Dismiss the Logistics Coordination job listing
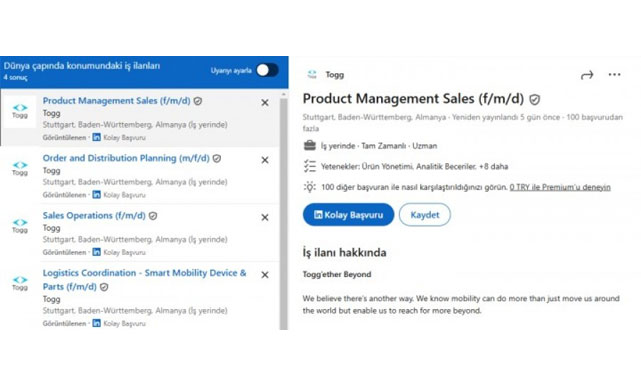This screenshot has width=641, height=380. click(x=265, y=275)
